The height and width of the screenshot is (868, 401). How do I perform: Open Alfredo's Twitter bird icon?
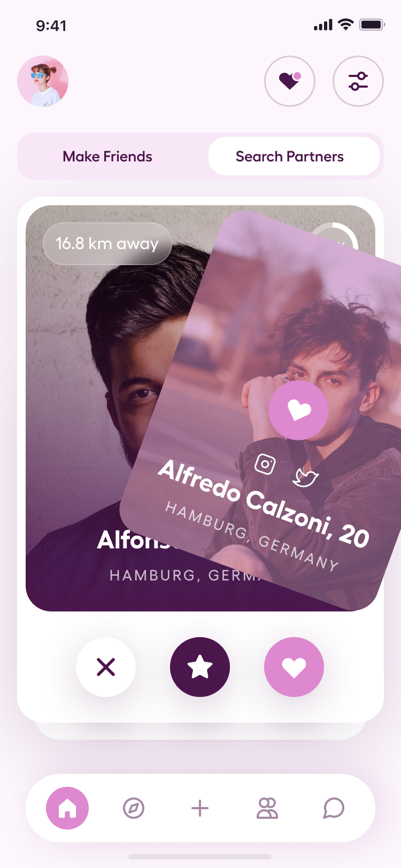pyautogui.click(x=305, y=477)
